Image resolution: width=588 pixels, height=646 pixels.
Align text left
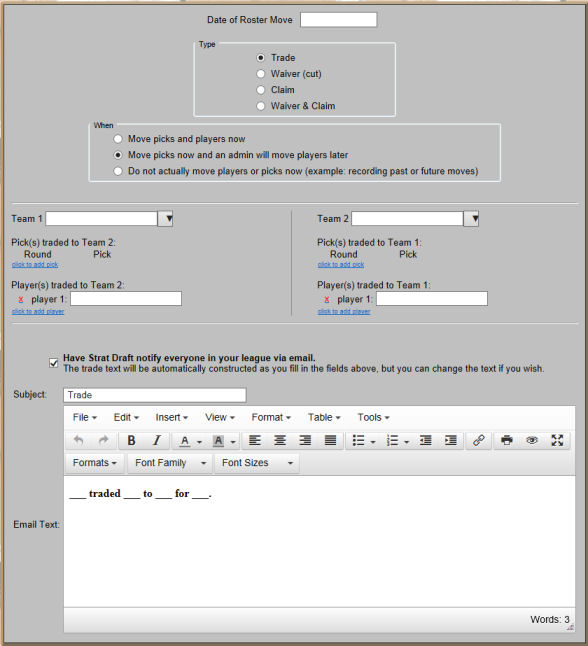click(255, 440)
